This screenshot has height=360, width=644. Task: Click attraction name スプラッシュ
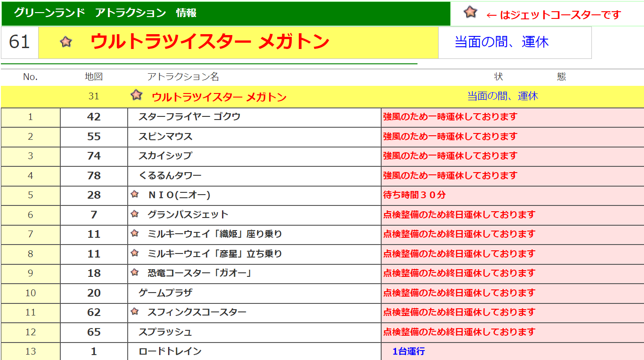pos(165,332)
